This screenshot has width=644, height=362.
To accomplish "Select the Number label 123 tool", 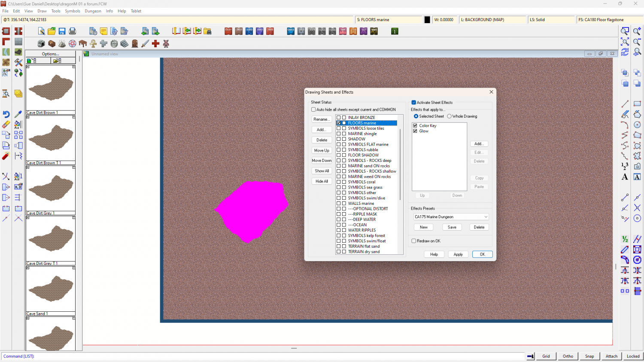I will (x=625, y=166).
